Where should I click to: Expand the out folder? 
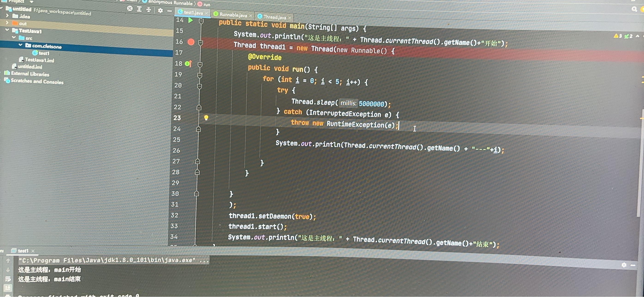7,23
